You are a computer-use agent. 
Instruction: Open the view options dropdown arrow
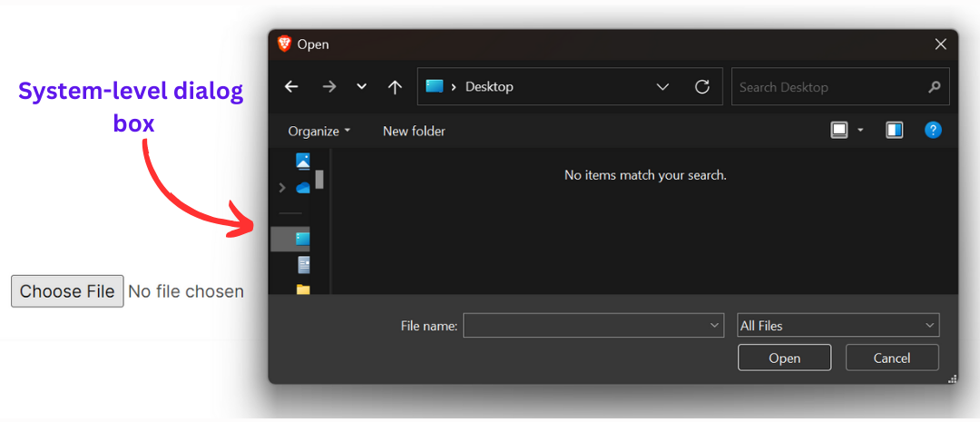coord(861,131)
